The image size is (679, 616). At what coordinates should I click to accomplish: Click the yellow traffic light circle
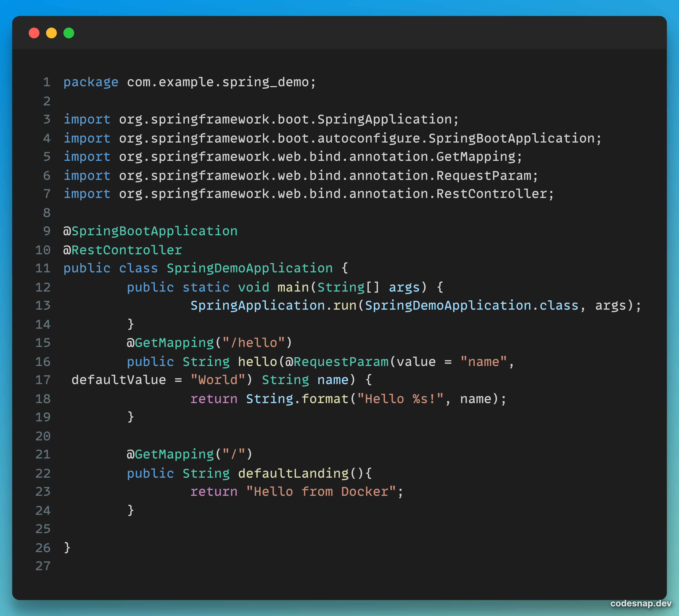51,33
